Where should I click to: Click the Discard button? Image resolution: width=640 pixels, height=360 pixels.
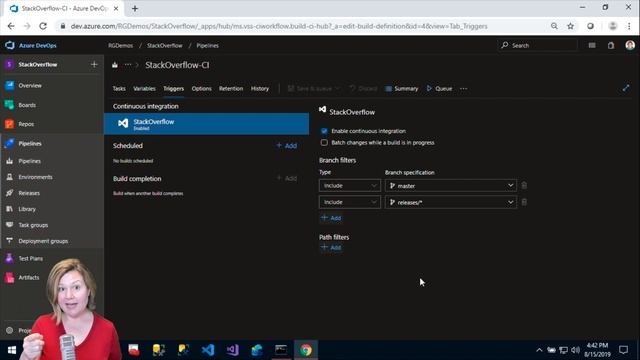pos(363,89)
